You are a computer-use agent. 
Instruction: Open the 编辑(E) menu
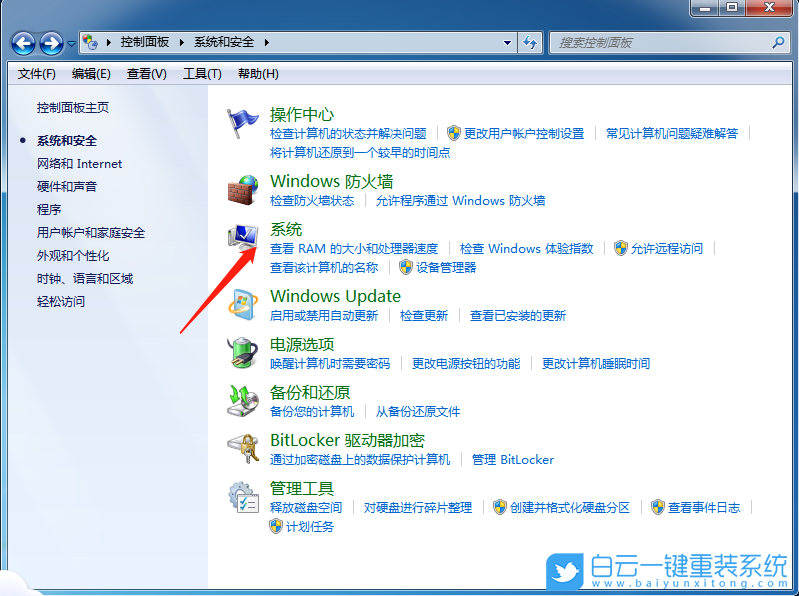tap(91, 74)
